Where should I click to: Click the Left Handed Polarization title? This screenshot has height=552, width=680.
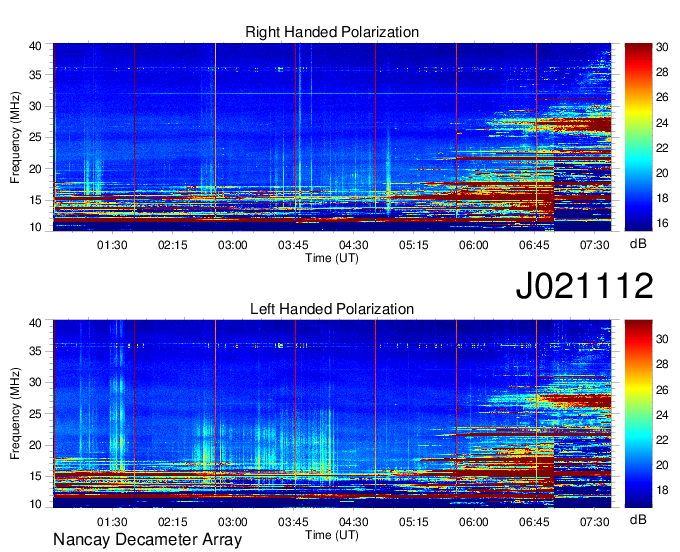coord(332,309)
